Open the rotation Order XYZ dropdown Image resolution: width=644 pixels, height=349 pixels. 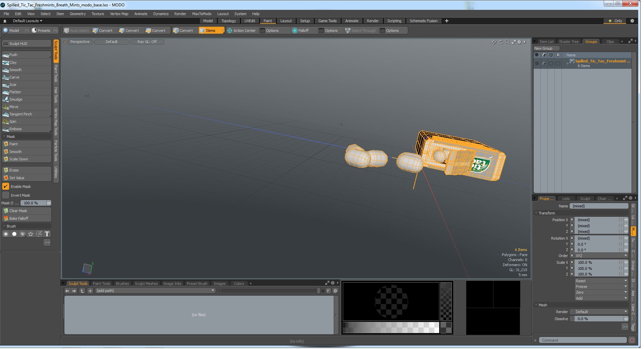click(x=601, y=256)
